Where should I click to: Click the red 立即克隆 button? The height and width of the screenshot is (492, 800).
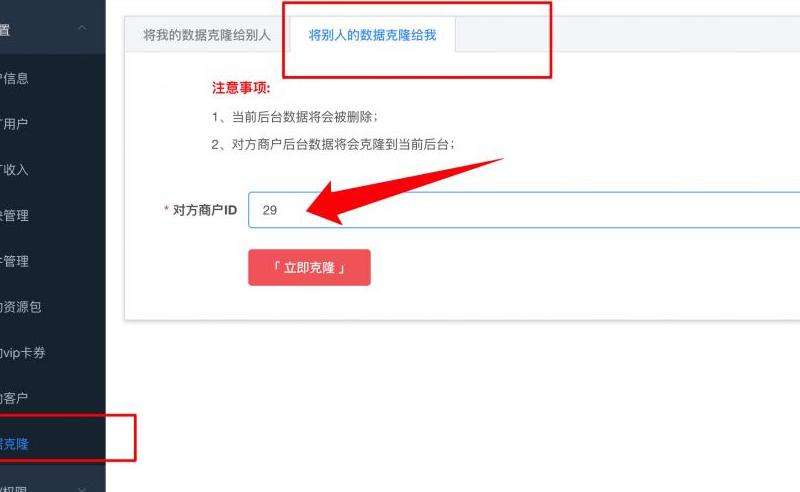tap(309, 267)
